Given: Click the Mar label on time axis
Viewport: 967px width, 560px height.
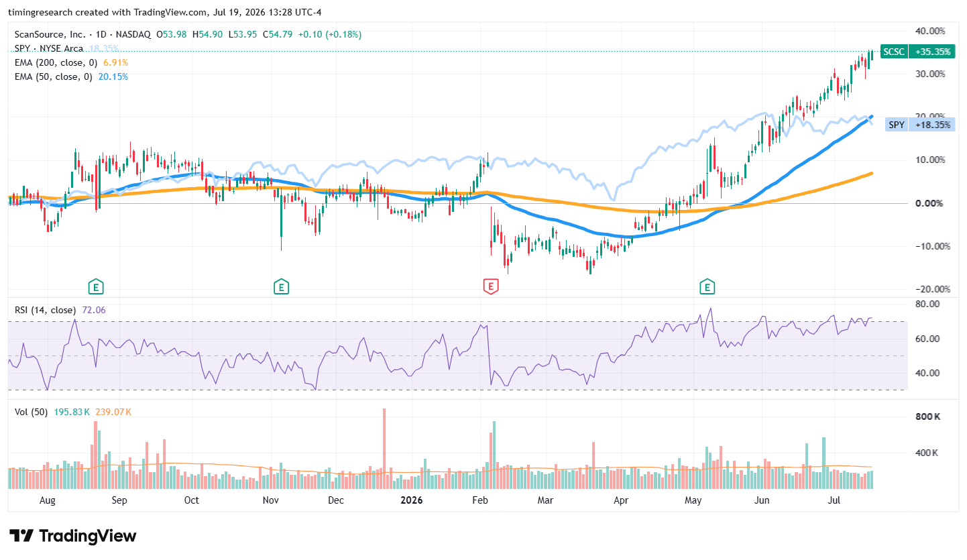Looking at the screenshot, I should (545, 500).
